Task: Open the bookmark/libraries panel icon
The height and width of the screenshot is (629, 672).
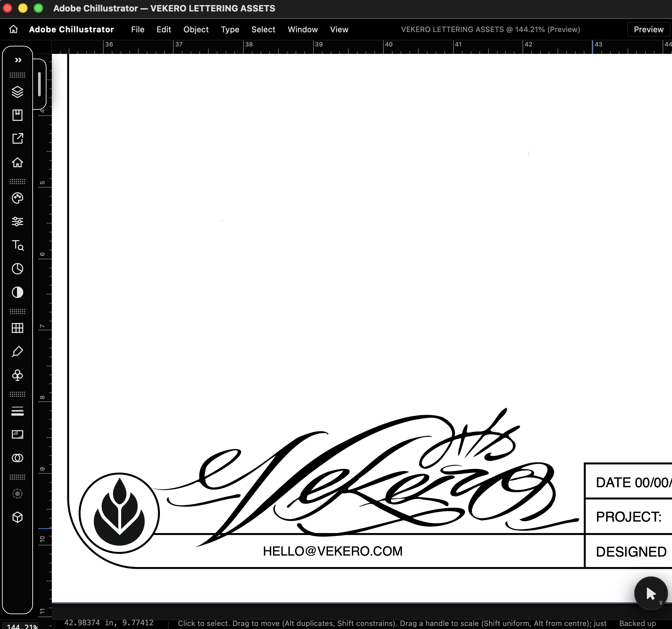Action: [18, 115]
